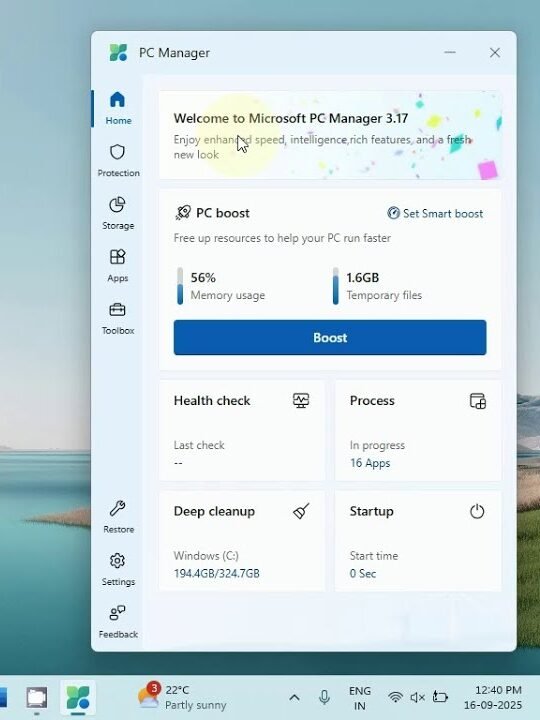The image size is (540, 720).
Task: Open Set Smart boost link
Action: (435, 213)
